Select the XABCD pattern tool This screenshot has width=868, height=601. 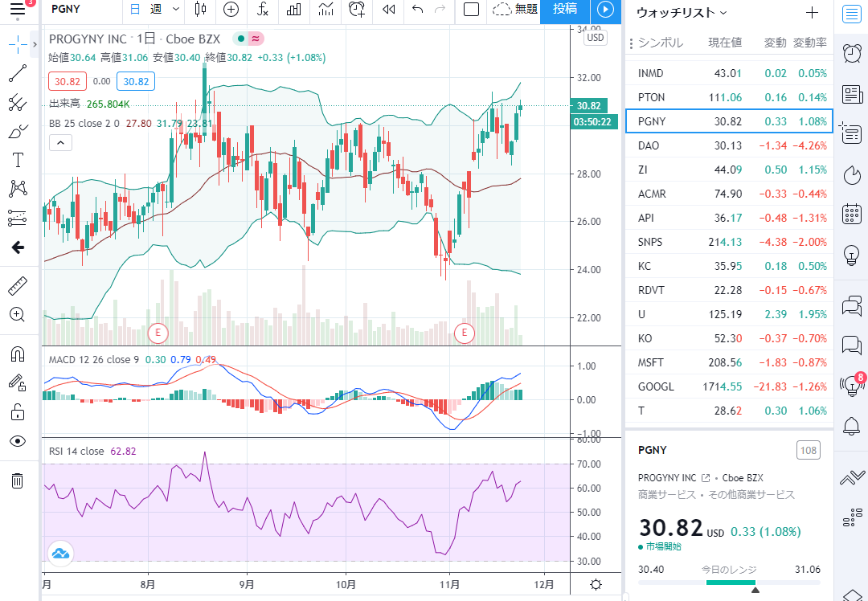(x=18, y=189)
